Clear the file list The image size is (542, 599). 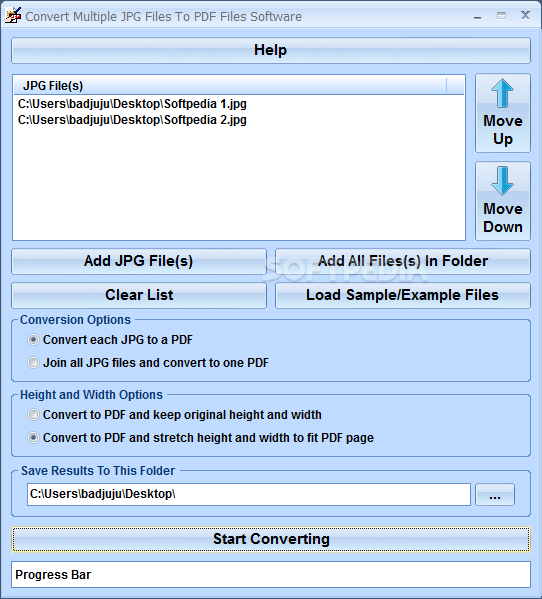click(139, 295)
